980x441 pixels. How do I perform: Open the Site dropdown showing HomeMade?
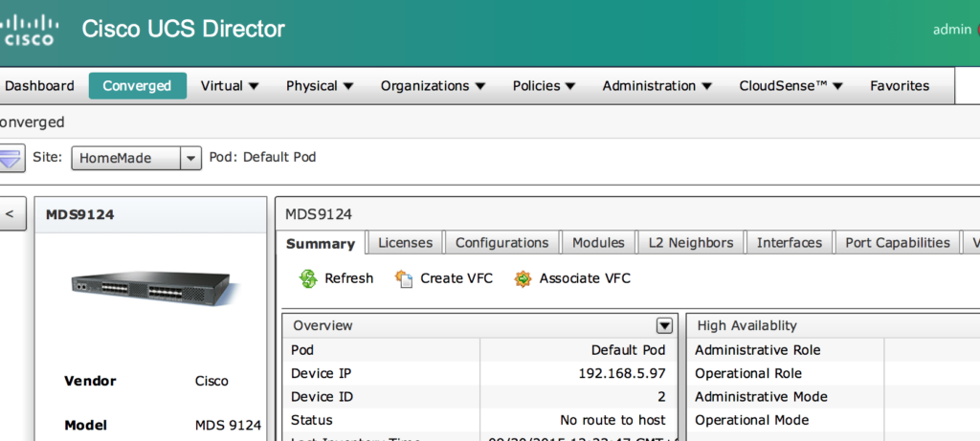(136, 158)
